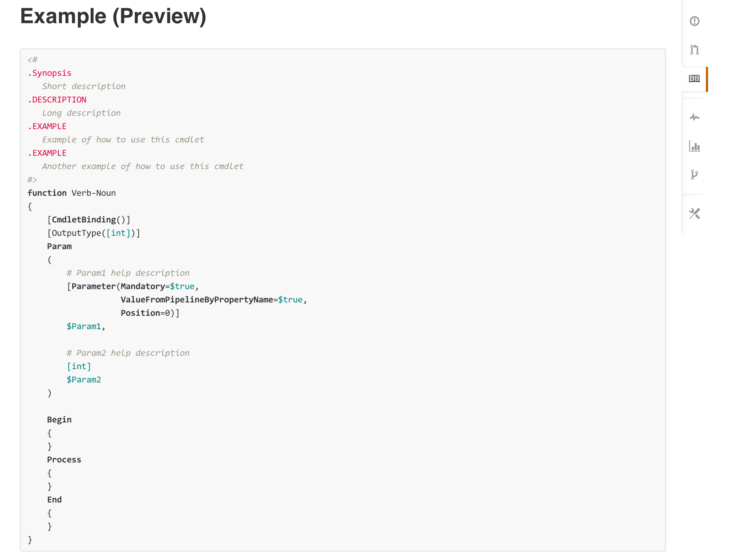Click the teal [int] OutputType link
The width and height of the screenshot is (741, 560).
point(118,233)
